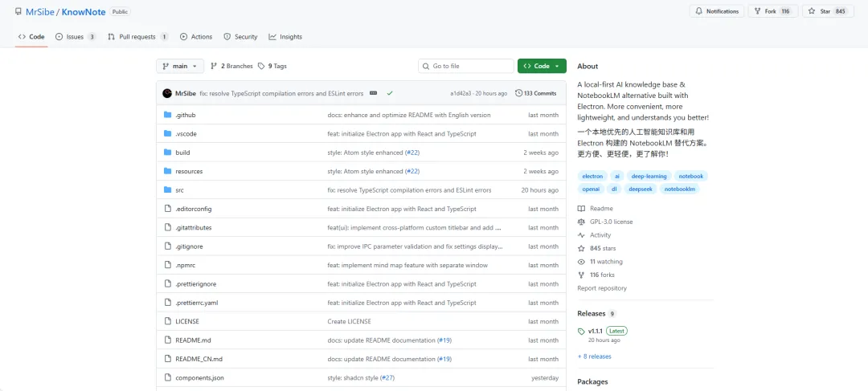
Task: Focus the Go to file search field
Action: 466,67
